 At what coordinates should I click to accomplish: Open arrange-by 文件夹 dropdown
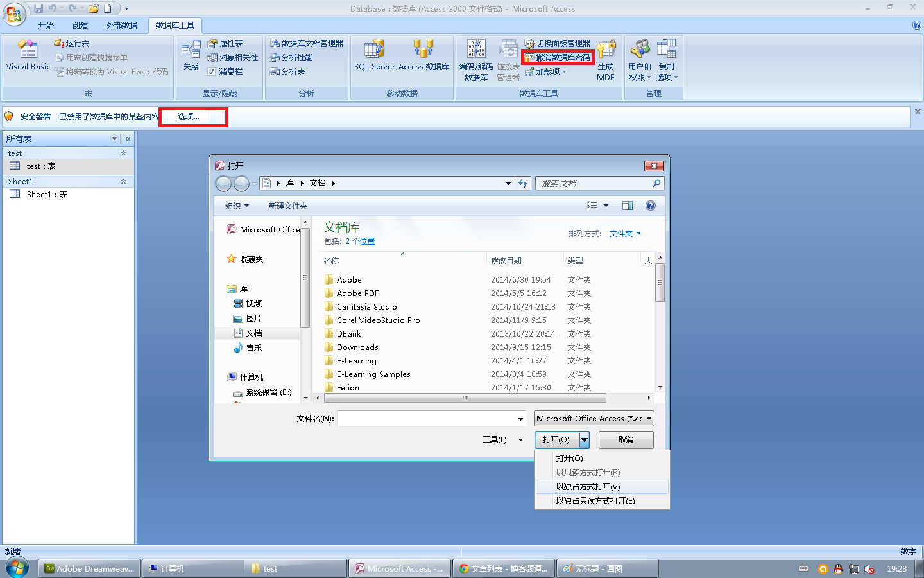pyautogui.click(x=625, y=234)
